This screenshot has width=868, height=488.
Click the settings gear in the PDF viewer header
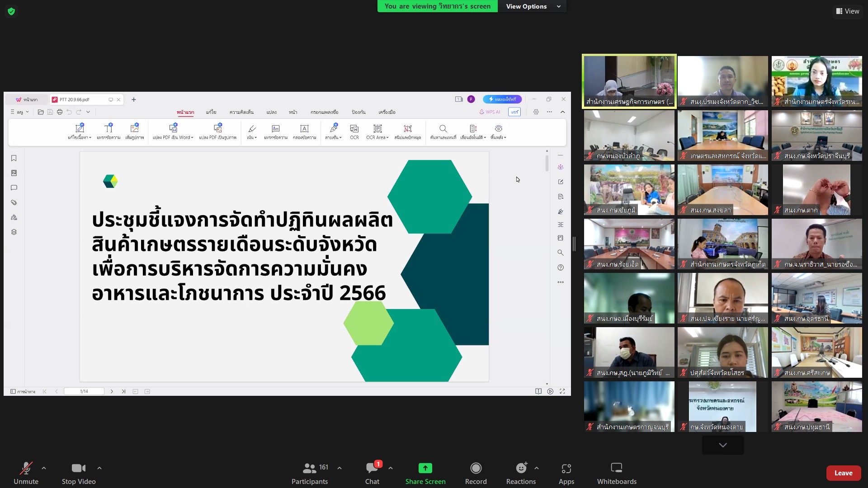click(536, 112)
